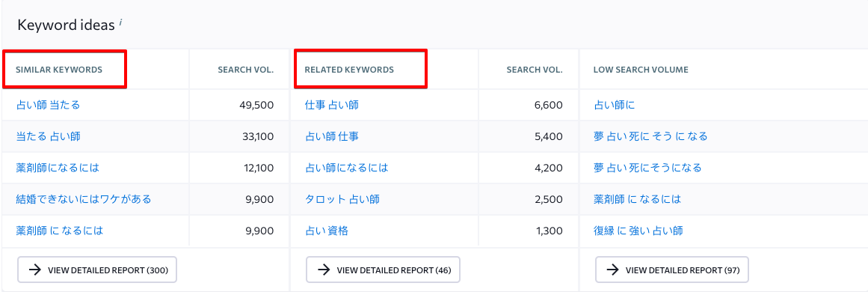Open related keyword タロット 占い師

[342, 199]
